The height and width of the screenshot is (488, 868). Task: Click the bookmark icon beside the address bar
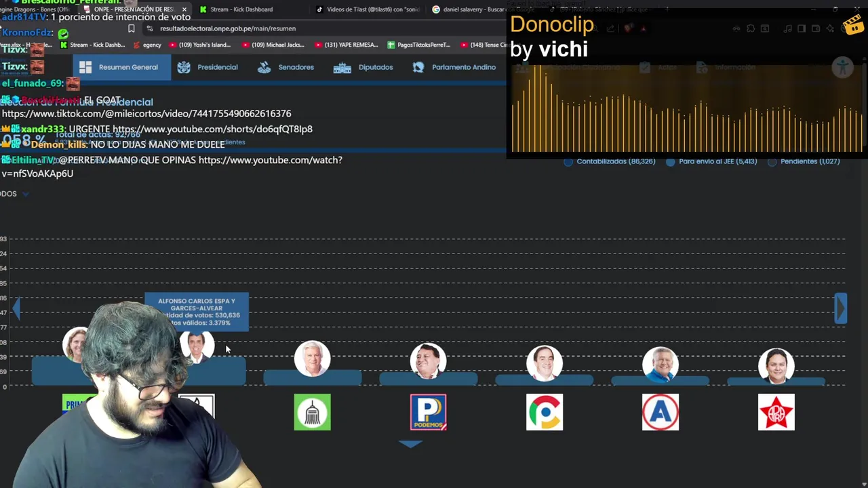click(132, 28)
